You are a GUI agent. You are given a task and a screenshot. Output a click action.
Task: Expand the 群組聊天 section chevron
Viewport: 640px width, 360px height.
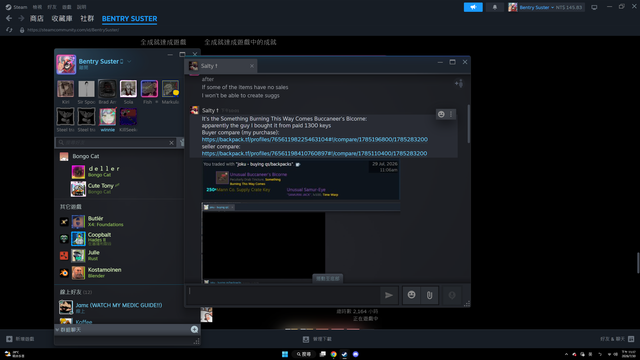click(x=57, y=330)
